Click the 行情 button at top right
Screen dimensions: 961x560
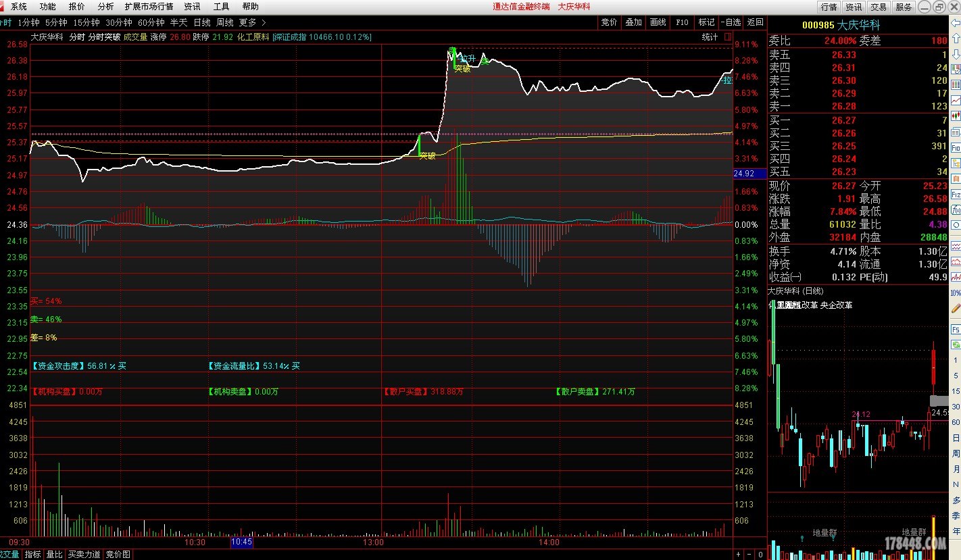[829, 7]
